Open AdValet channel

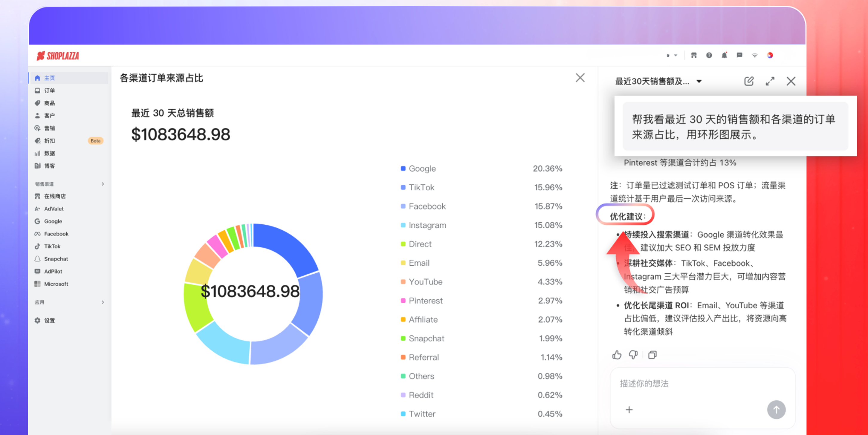point(69,209)
